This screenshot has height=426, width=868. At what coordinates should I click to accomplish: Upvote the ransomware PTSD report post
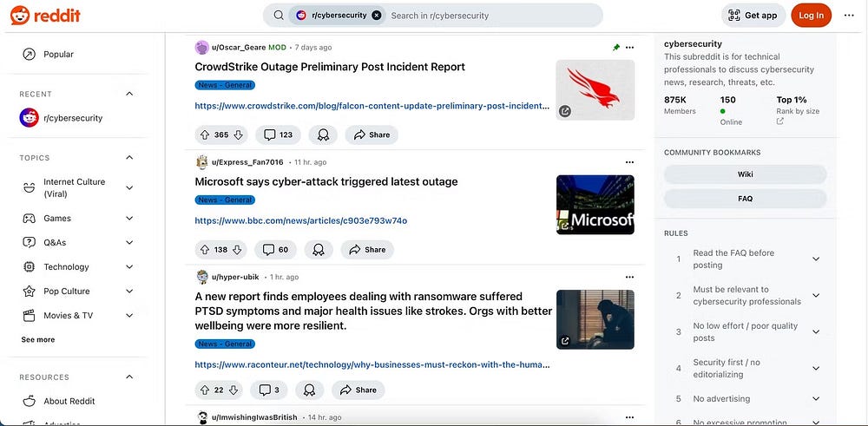[x=205, y=390]
